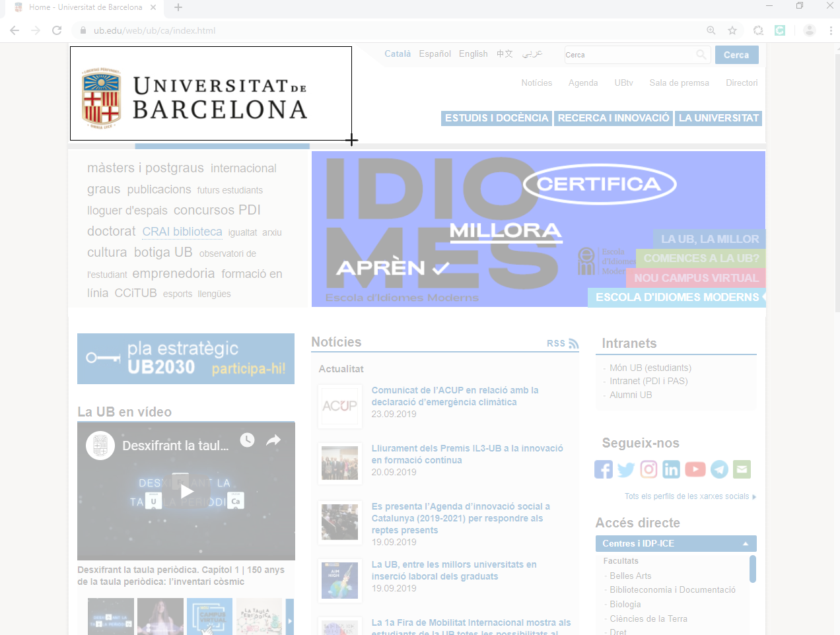Open the UB LinkedIn profile icon
This screenshot has height=635, width=840.
coord(672,469)
